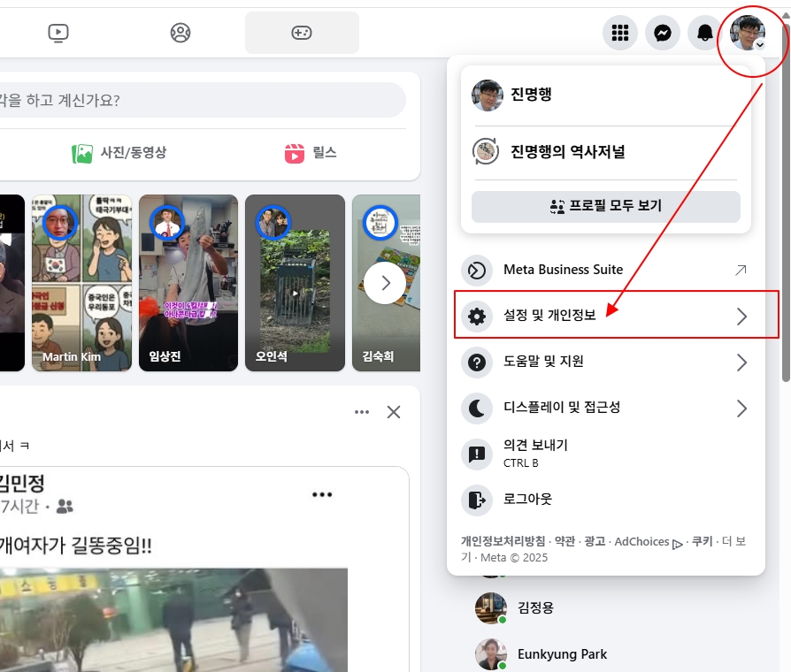Open the Gaming tab icon
791x672 pixels.
click(302, 34)
